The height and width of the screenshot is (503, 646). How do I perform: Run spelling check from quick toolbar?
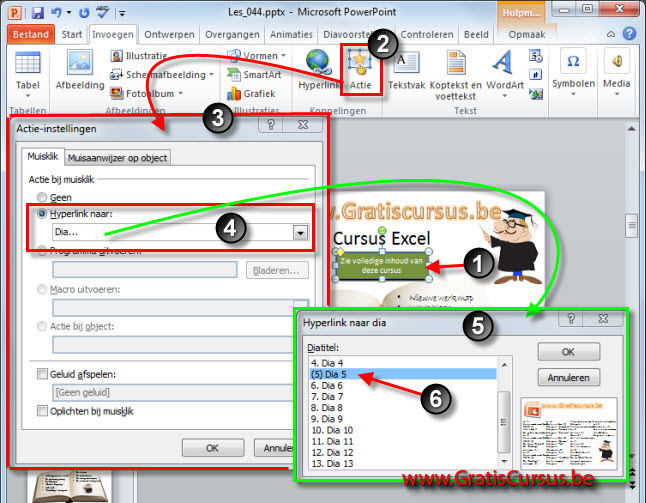[x=102, y=12]
